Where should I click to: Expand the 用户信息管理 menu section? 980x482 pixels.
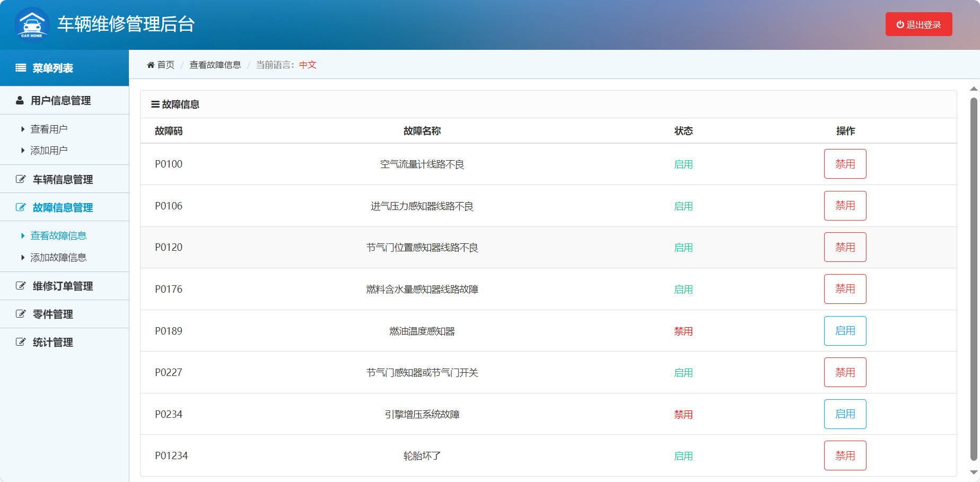pyautogui.click(x=64, y=100)
